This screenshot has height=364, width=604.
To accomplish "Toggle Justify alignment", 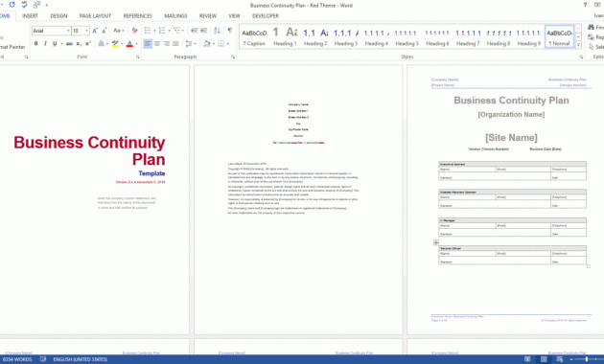I will (175, 44).
